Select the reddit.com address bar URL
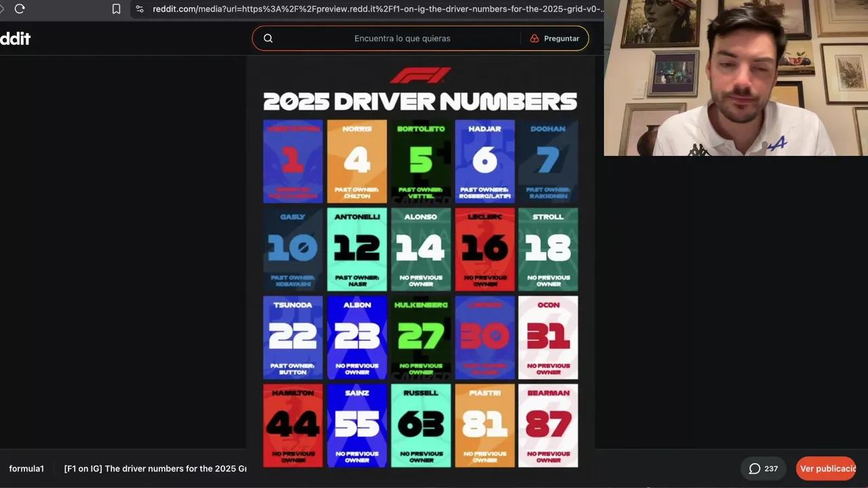Image resolution: width=868 pixels, height=488 pixels. click(377, 9)
